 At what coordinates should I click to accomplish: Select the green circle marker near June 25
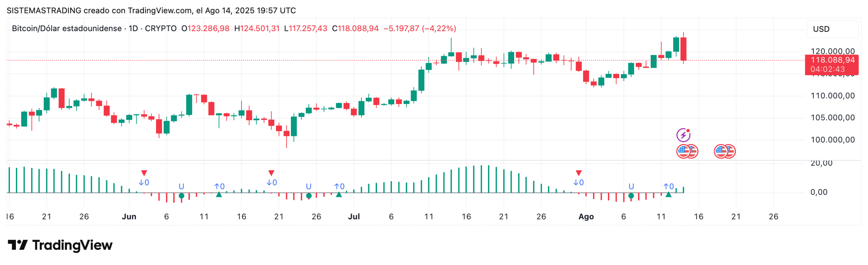(x=309, y=196)
